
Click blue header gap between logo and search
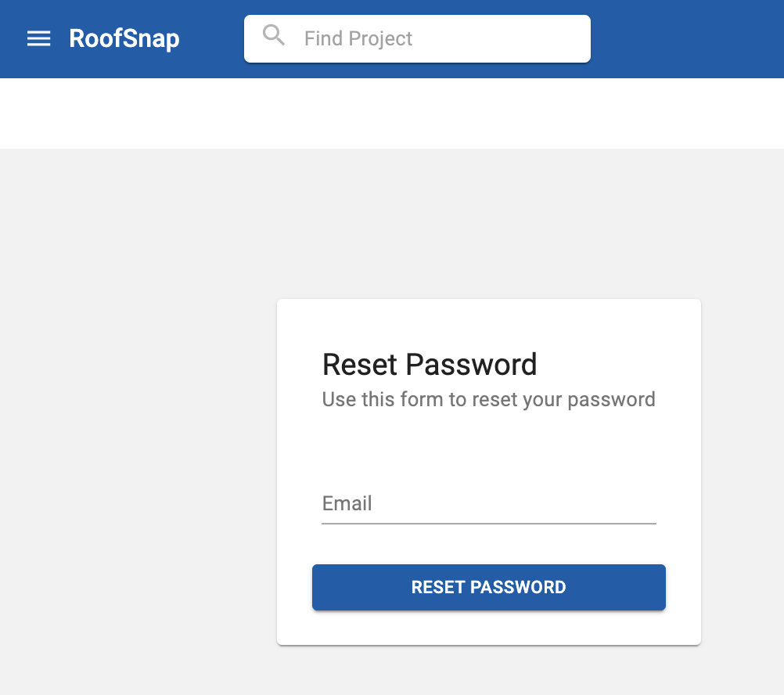coord(211,38)
